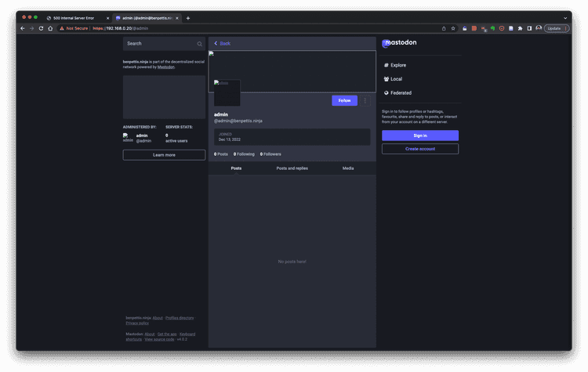Viewport: 588px width, 372px height.
Task: Open the Posts and replies tab
Action: click(292, 168)
